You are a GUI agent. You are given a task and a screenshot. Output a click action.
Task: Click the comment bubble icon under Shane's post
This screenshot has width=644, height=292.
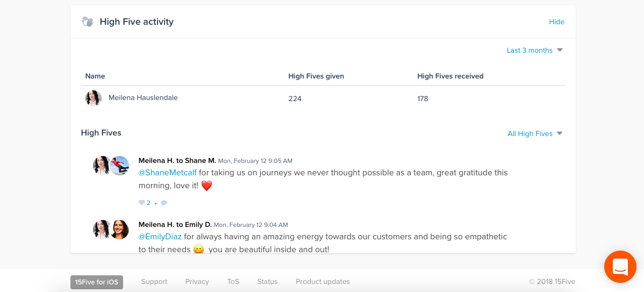coord(164,203)
